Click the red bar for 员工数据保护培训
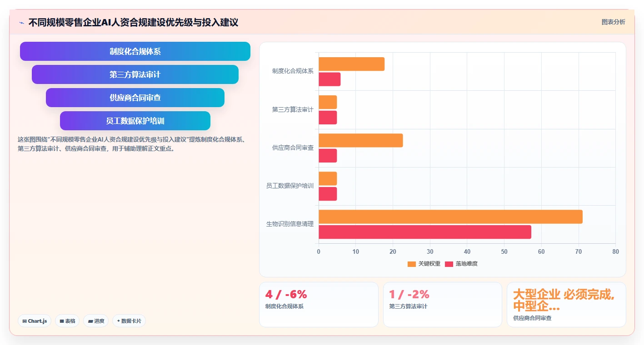Image resolution: width=644 pixels, height=345 pixels. 328,194
